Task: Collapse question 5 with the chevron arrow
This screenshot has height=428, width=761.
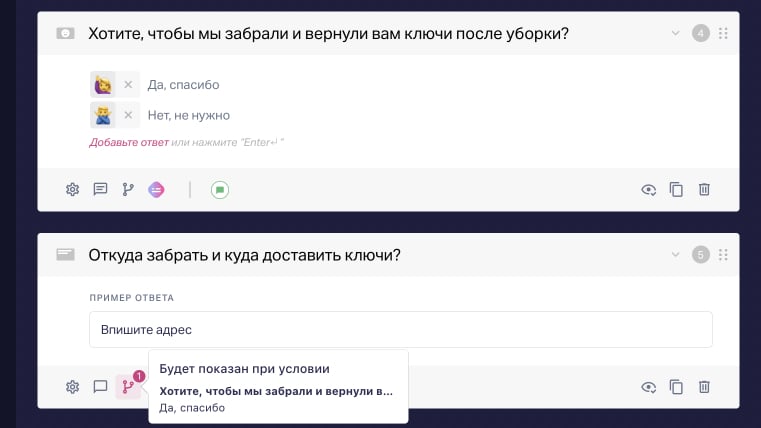Action: 676,255
